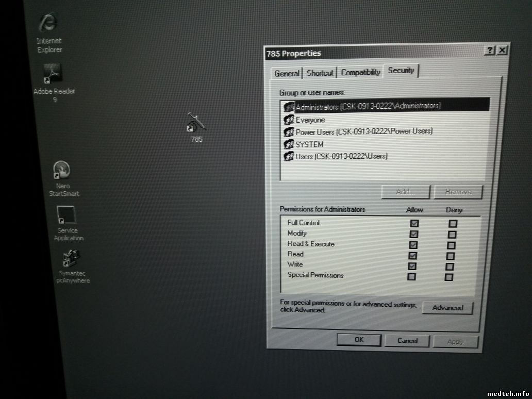Open the Symantec pcAnywhere icon

click(x=71, y=258)
